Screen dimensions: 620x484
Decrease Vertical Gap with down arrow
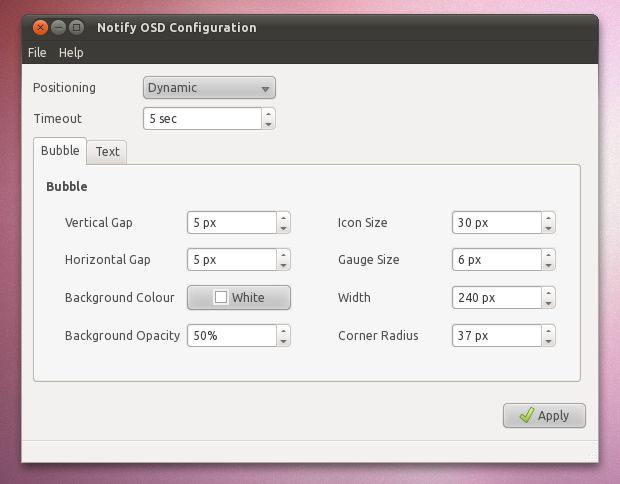pos(284,228)
